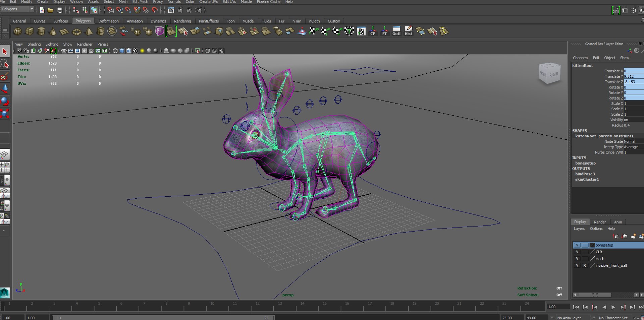Viewport: 644px width, 320px height.
Task: Toggle use all lights yellow bulb icon
Action: [142, 51]
